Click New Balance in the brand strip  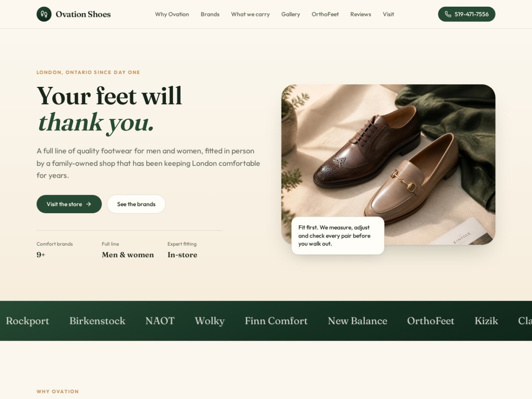pyautogui.click(x=357, y=321)
